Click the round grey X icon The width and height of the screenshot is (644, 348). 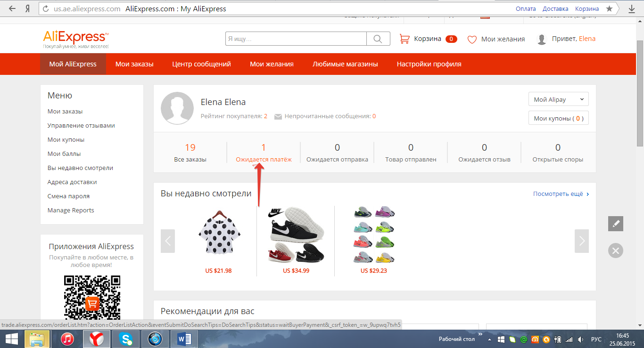pyautogui.click(x=615, y=251)
